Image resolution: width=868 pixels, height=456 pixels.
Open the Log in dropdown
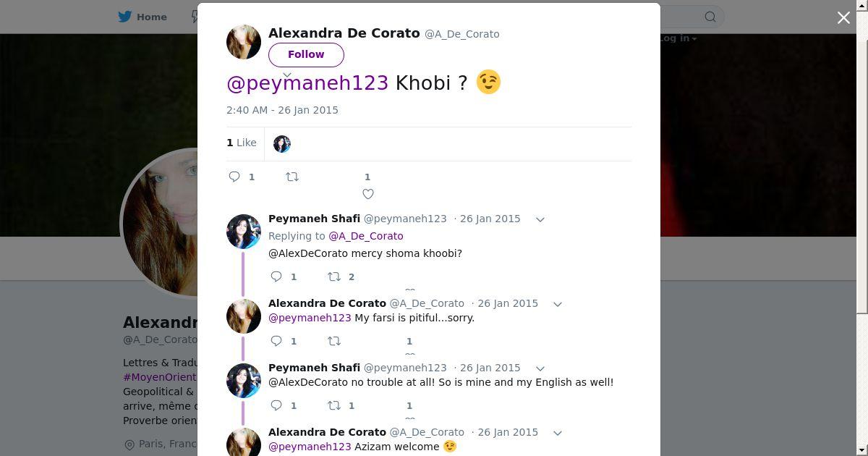[678, 38]
